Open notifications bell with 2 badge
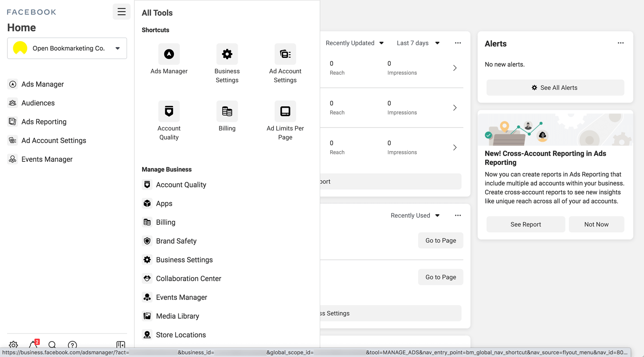Image resolution: width=644 pixels, height=357 pixels. point(33,344)
